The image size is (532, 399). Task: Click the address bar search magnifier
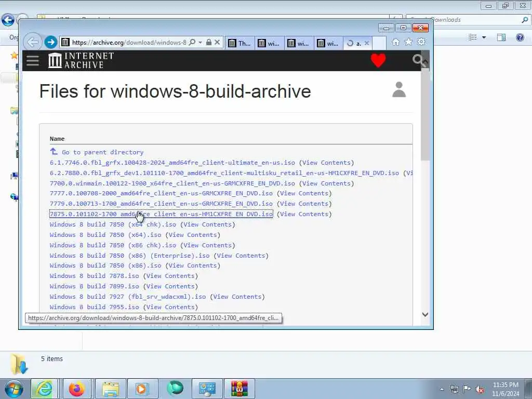pos(192,43)
